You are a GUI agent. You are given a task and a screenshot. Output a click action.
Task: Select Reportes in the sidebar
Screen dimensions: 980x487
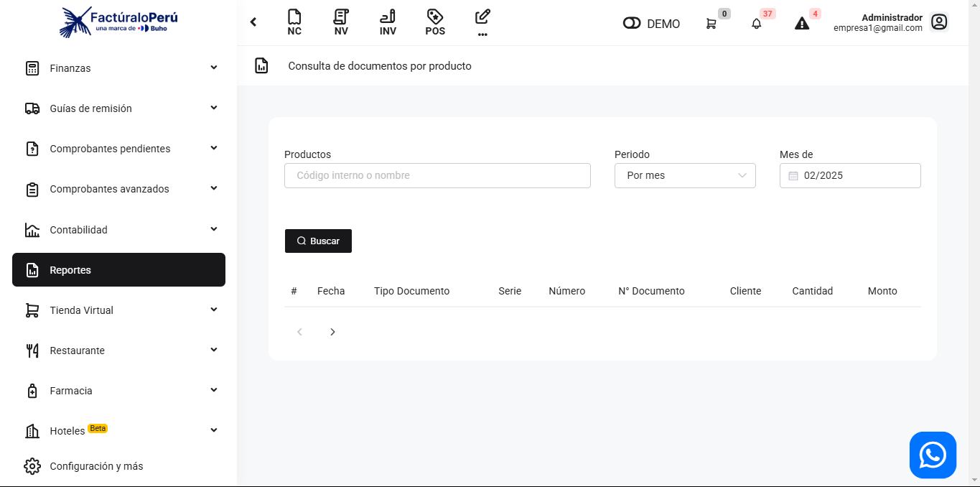coord(118,270)
